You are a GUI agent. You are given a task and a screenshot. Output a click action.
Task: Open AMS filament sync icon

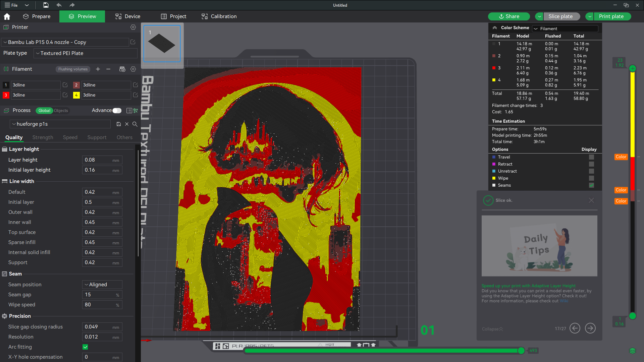(x=122, y=69)
